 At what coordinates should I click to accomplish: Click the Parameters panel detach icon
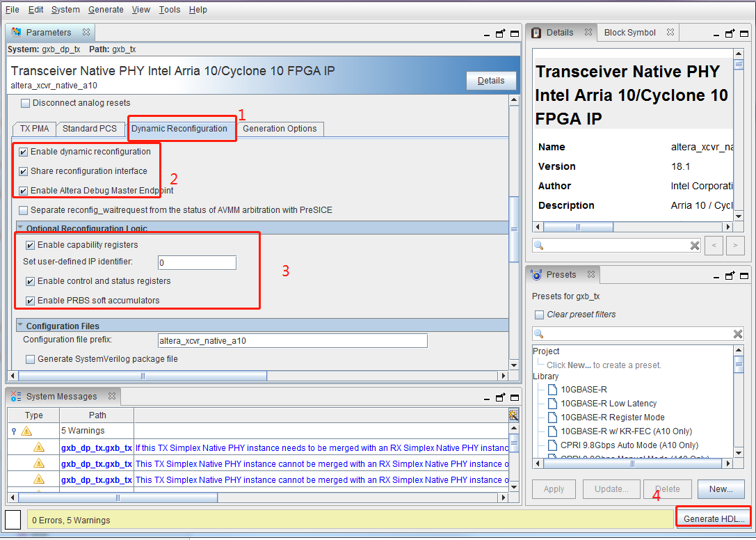point(501,33)
